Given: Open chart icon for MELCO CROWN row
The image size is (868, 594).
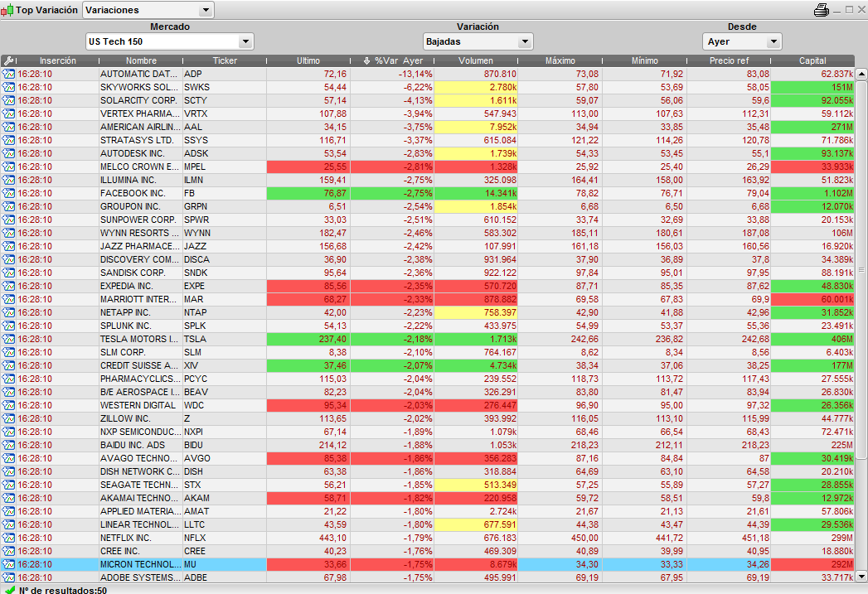Looking at the screenshot, I should coord(8,167).
